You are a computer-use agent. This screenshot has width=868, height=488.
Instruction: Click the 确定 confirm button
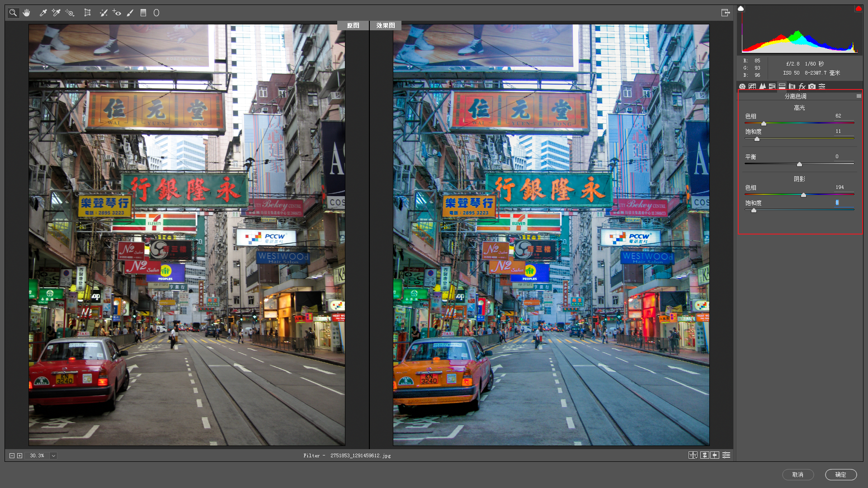coord(841,474)
